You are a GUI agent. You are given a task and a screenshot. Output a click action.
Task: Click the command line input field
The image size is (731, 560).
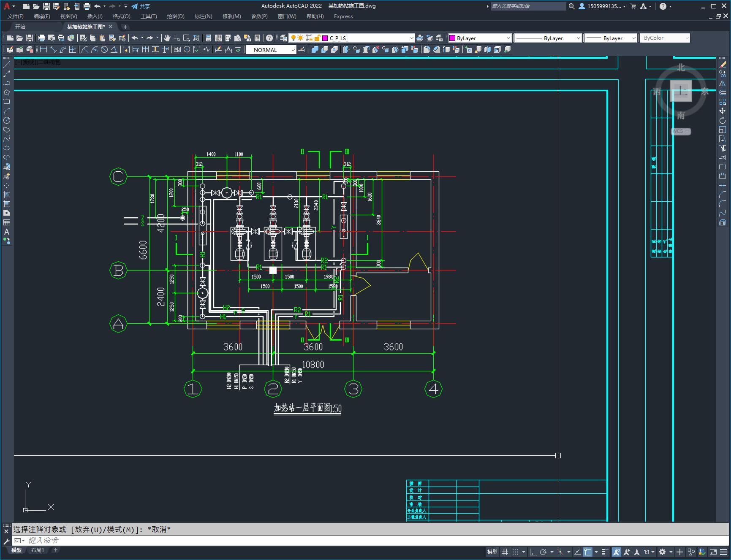coord(372,541)
